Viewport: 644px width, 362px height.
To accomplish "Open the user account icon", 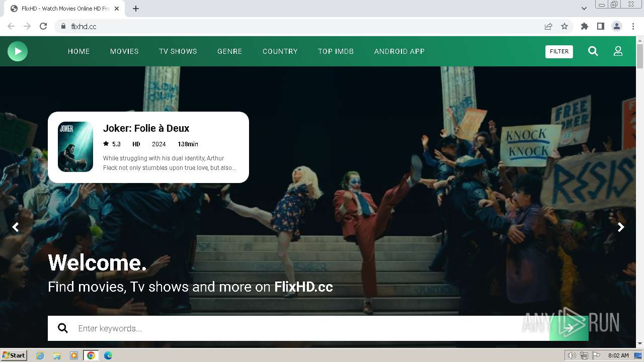I will click(x=618, y=51).
